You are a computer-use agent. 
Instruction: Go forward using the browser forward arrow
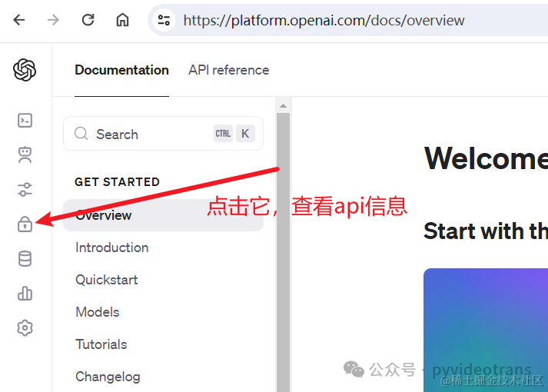click(x=53, y=20)
